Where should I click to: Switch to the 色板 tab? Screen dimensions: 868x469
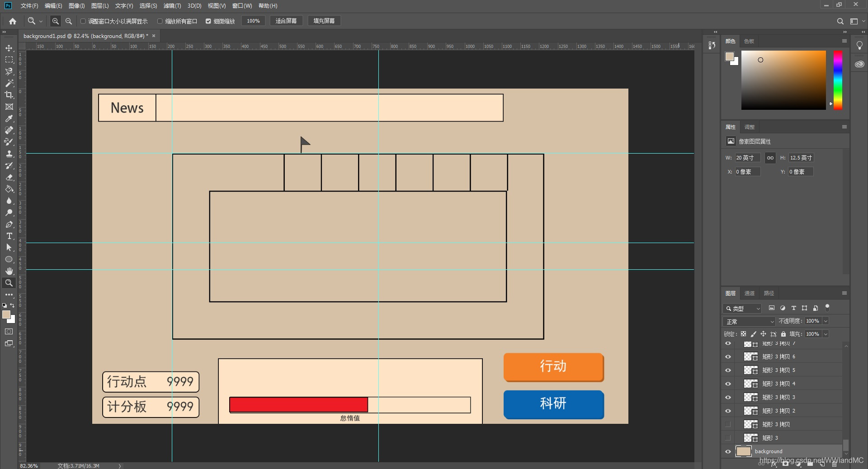(x=749, y=41)
